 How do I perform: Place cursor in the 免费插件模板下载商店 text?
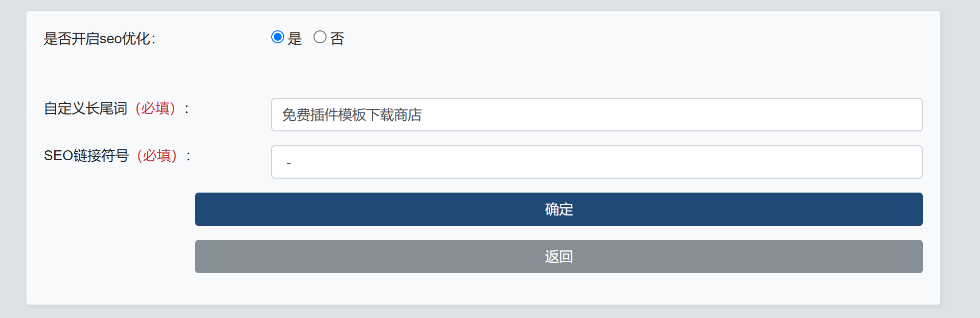pos(352,115)
